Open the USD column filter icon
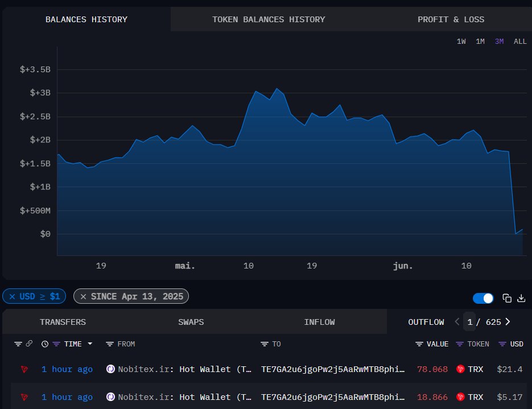This screenshot has height=409, width=532. [x=502, y=344]
